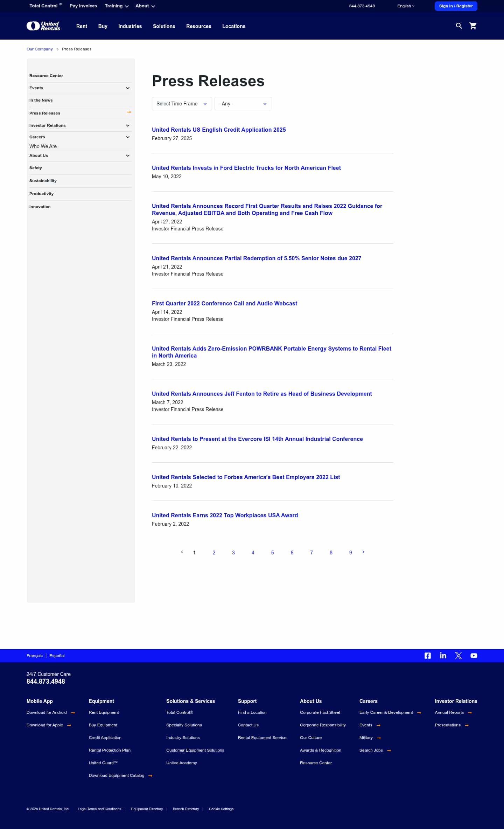Viewport: 504px width, 829px height.
Task: Select Resource Center in sidebar
Action: click(46, 76)
